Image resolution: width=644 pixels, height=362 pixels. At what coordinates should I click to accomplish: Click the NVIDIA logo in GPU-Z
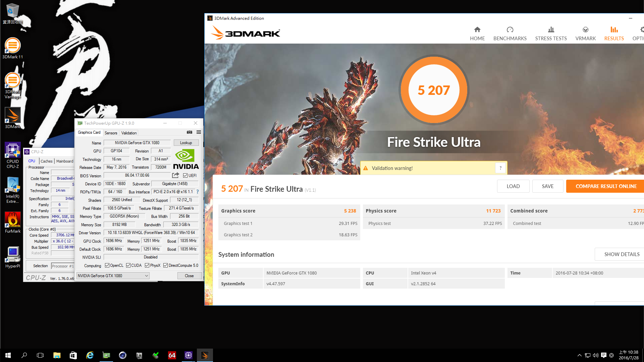(x=186, y=159)
